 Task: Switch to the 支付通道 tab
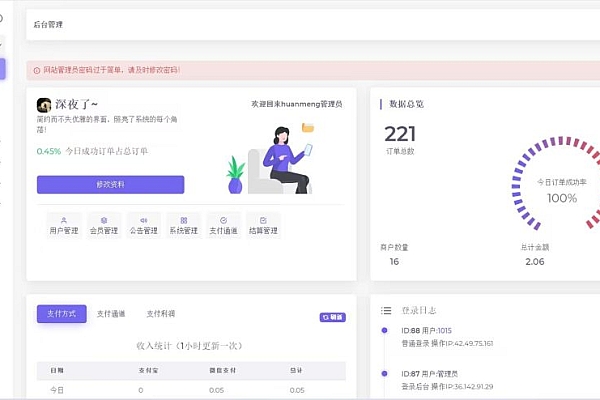tap(111, 314)
